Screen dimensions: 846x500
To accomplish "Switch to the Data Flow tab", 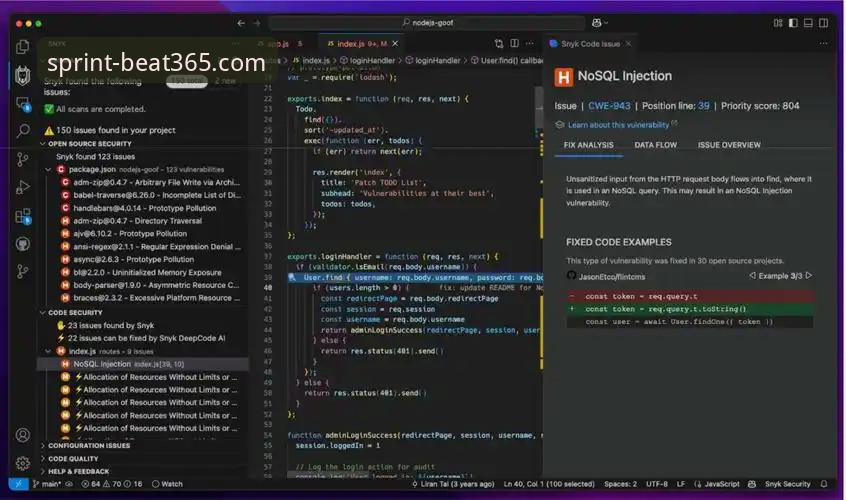I will [656, 145].
